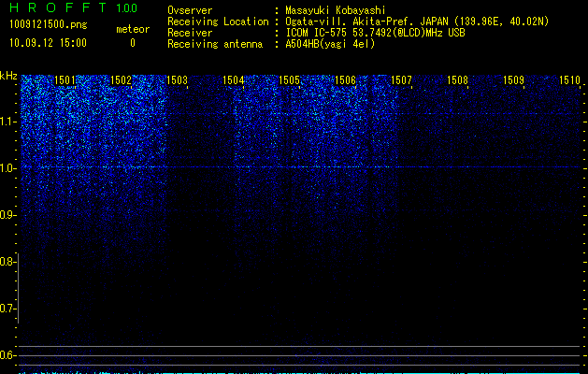
Task: Click the 1.0 kHz axis label
Action: (x=7, y=168)
